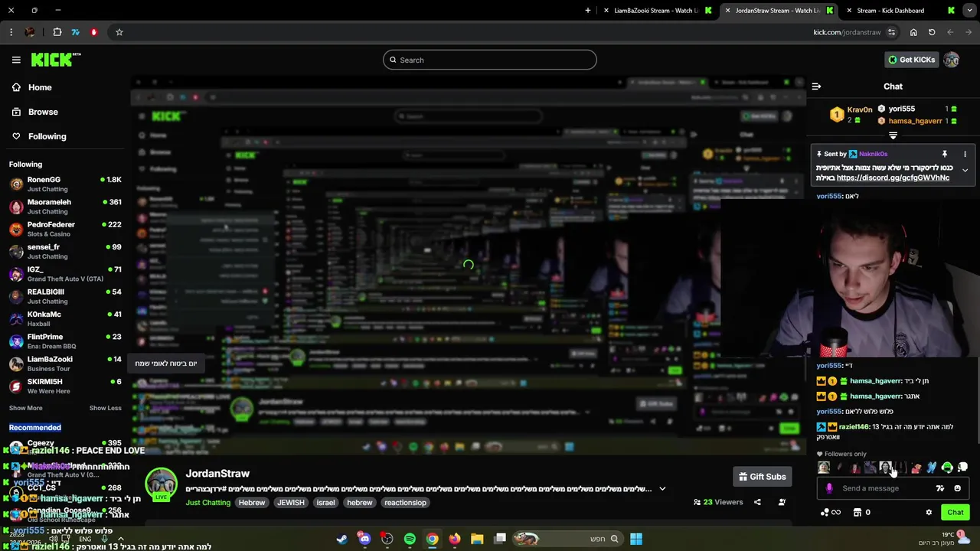This screenshot has width=980, height=551.
Task: Select the israel tag
Action: tap(325, 503)
